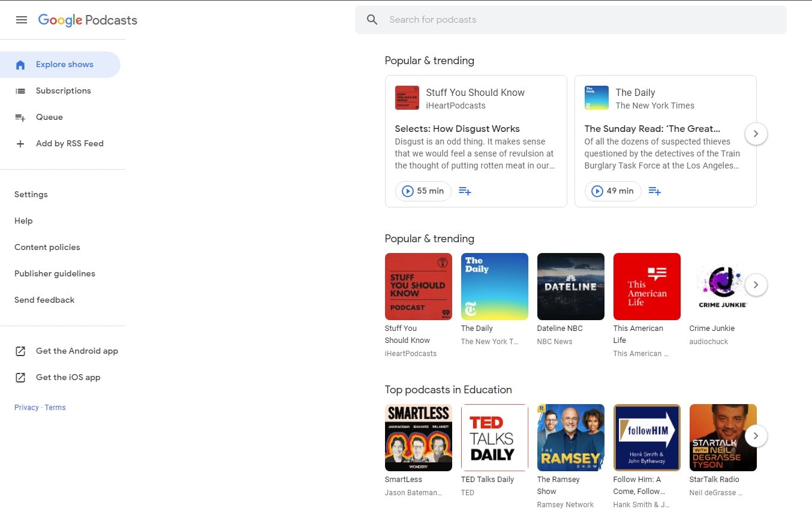Open the Queue page
The height and width of the screenshot is (512, 812).
(60, 118)
